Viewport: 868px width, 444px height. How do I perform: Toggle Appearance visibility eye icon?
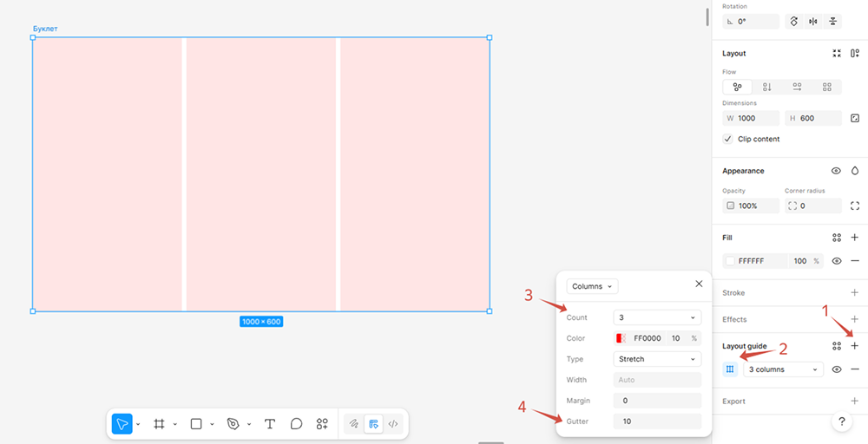tap(837, 171)
